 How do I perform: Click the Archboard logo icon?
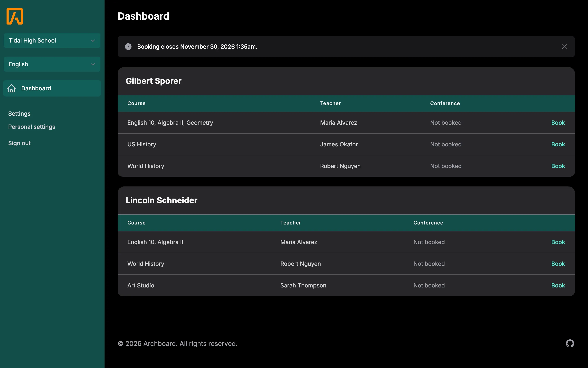pyautogui.click(x=14, y=16)
